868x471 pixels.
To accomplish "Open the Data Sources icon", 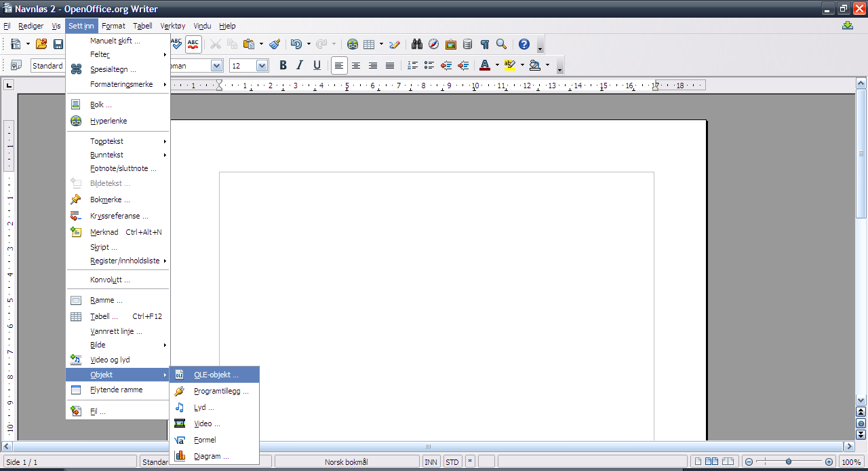I will [x=468, y=44].
